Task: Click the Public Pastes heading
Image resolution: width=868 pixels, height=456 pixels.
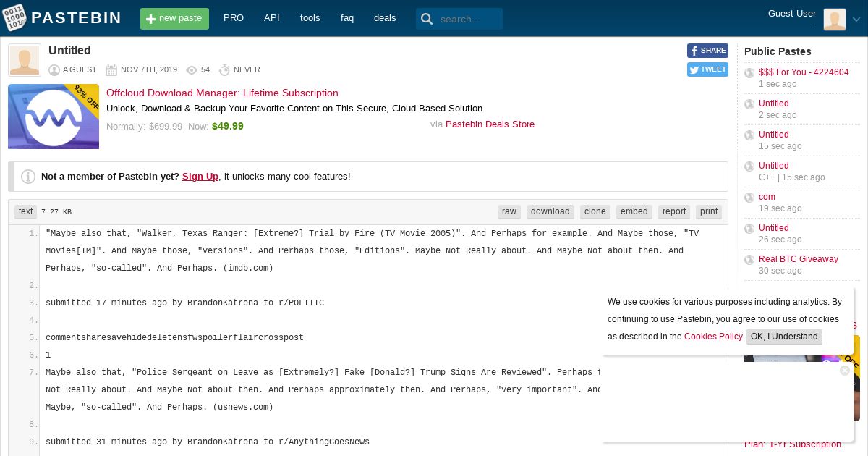Action: 778,51
